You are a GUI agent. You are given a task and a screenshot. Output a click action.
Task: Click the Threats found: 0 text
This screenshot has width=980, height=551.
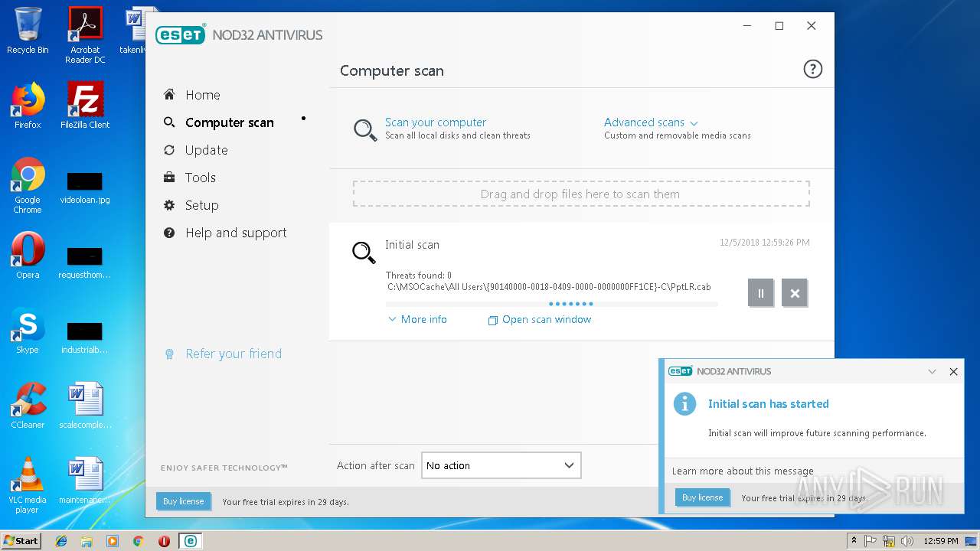[x=419, y=275]
